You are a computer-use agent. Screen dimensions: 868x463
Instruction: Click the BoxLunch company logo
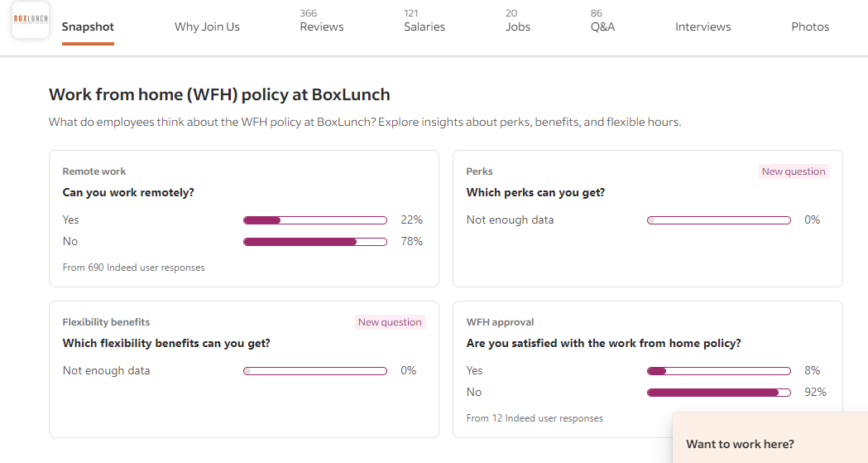tap(30, 20)
